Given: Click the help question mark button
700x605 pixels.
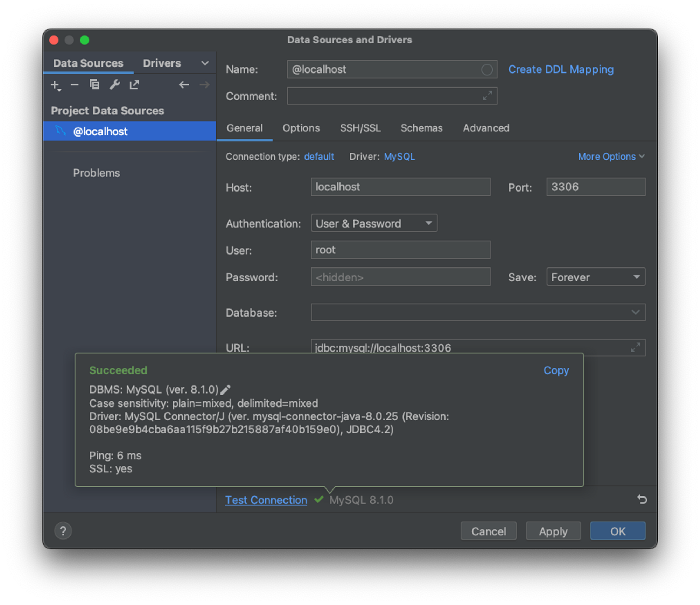Looking at the screenshot, I should [x=63, y=531].
